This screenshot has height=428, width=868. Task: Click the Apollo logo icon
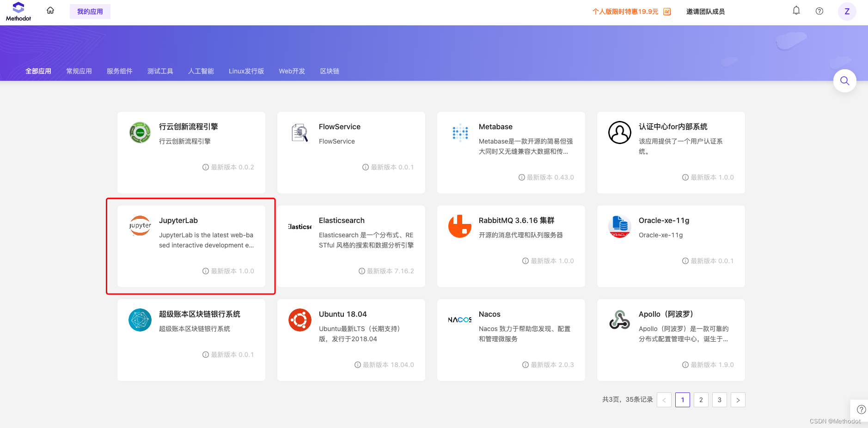point(620,320)
